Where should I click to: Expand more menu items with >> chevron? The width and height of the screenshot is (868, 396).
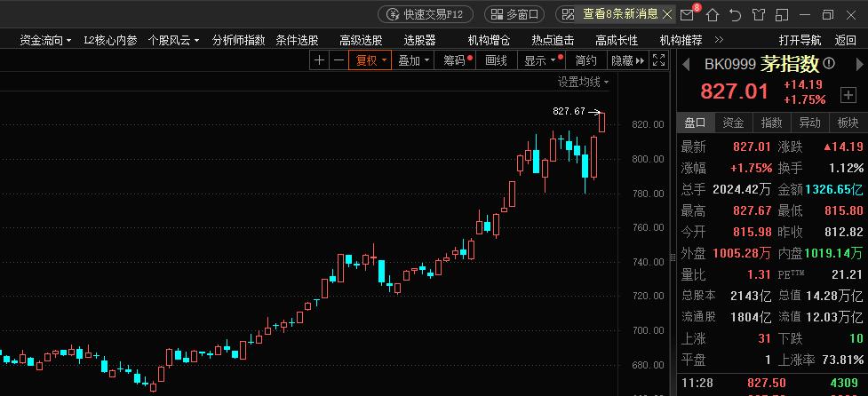point(719,39)
